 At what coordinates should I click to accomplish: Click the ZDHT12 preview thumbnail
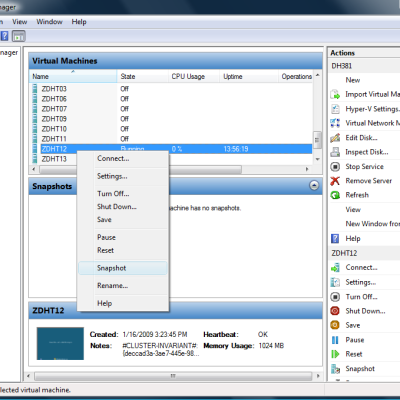[60, 344]
